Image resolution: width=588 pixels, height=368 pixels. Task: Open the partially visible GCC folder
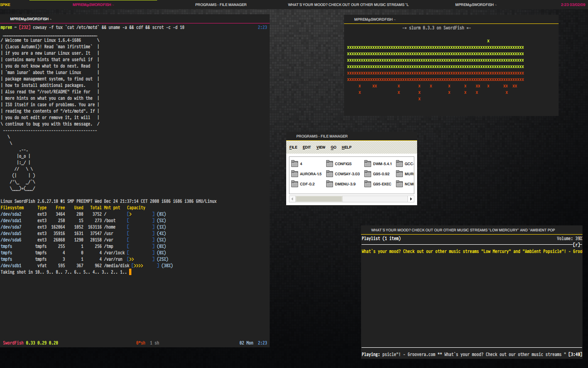coord(405,164)
